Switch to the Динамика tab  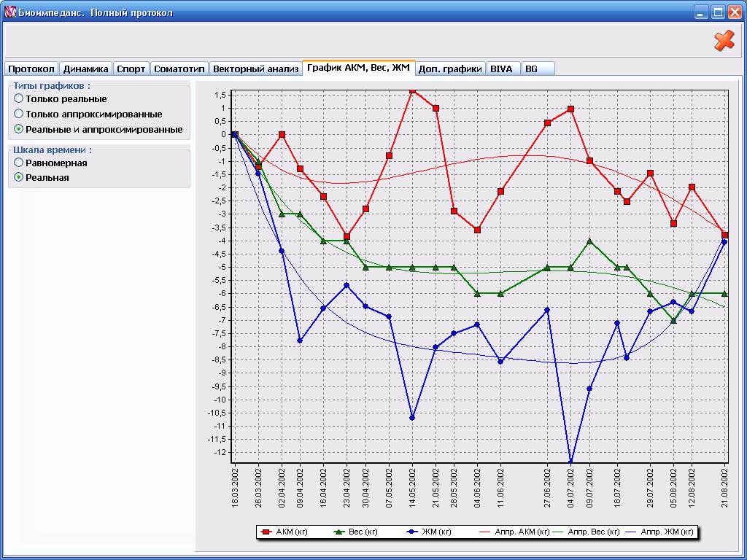pos(85,69)
